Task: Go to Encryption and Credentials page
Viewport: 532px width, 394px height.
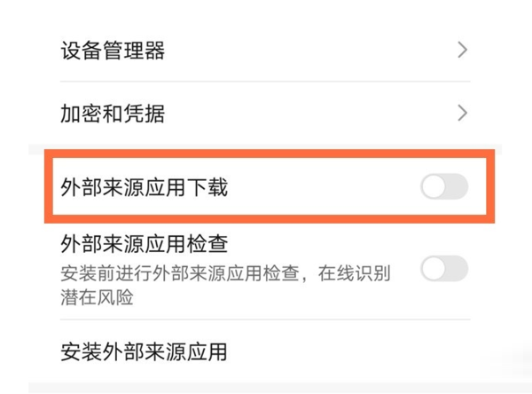Action: coord(113,114)
